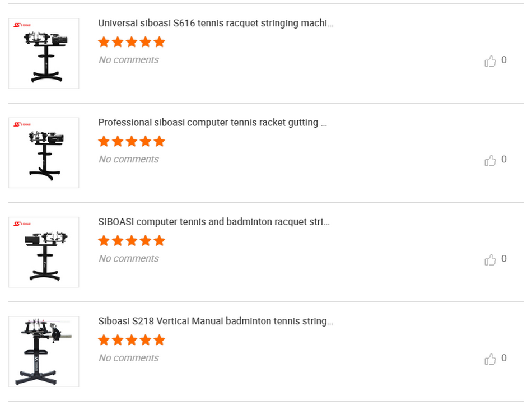Select SIBOASI computer tennis badminton machine thumbnail
Image resolution: width=532 pixels, height=405 pixels.
[x=44, y=252]
